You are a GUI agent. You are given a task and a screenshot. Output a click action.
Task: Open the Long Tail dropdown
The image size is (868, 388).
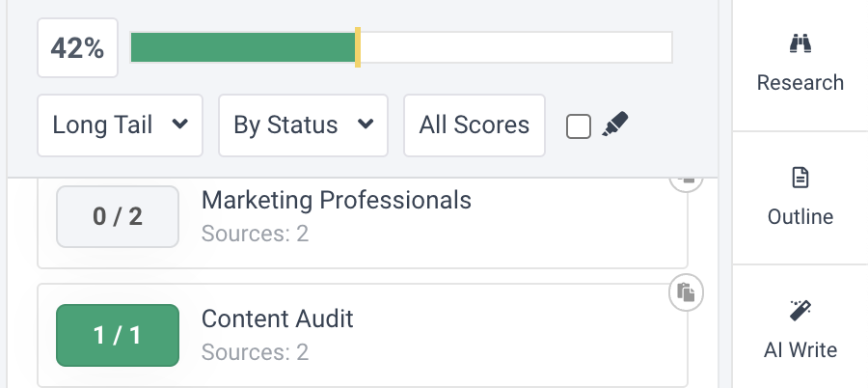[x=120, y=125]
